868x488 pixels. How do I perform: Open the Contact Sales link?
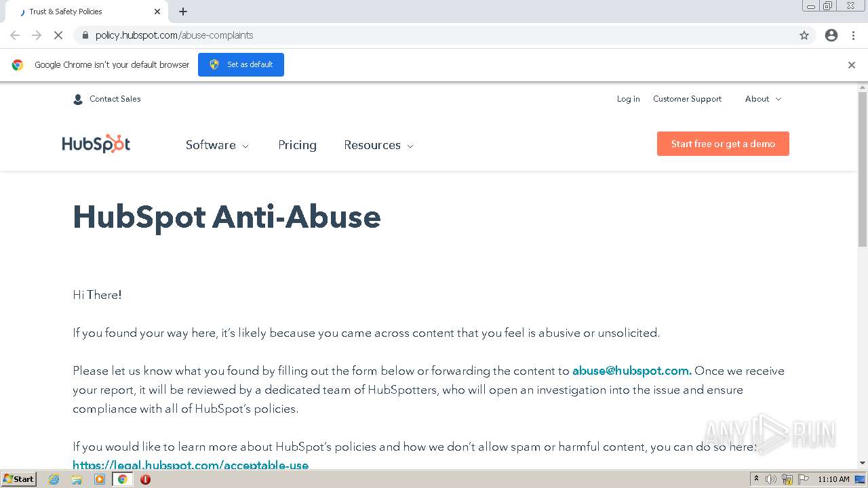[115, 99]
